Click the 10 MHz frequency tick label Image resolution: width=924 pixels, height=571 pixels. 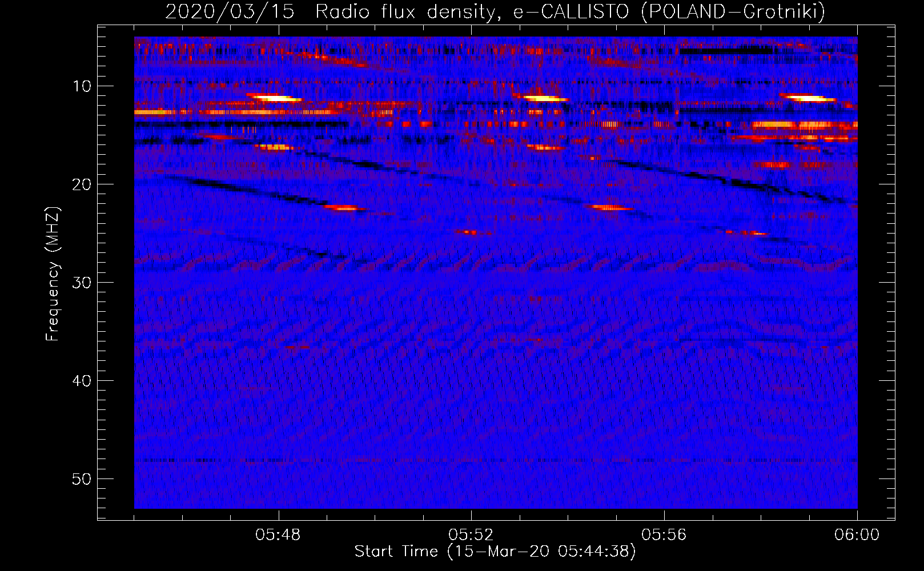tap(82, 86)
